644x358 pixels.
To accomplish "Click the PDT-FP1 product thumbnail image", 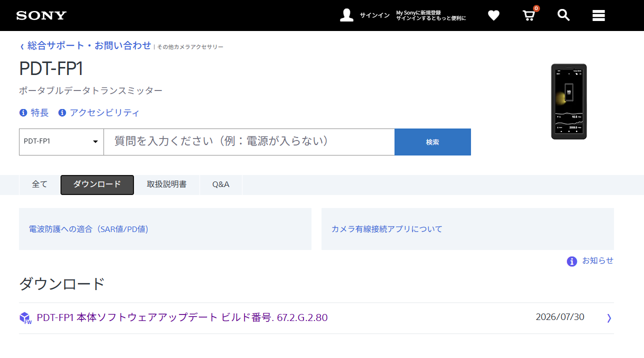I will pyautogui.click(x=569, y=101).
